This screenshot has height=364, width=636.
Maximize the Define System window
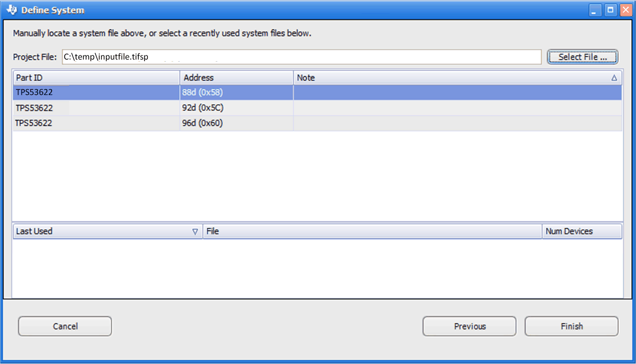611,10
